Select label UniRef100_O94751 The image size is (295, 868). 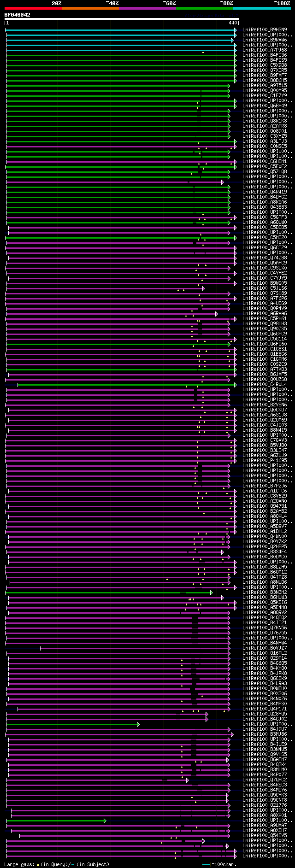[x=265, y=506]
